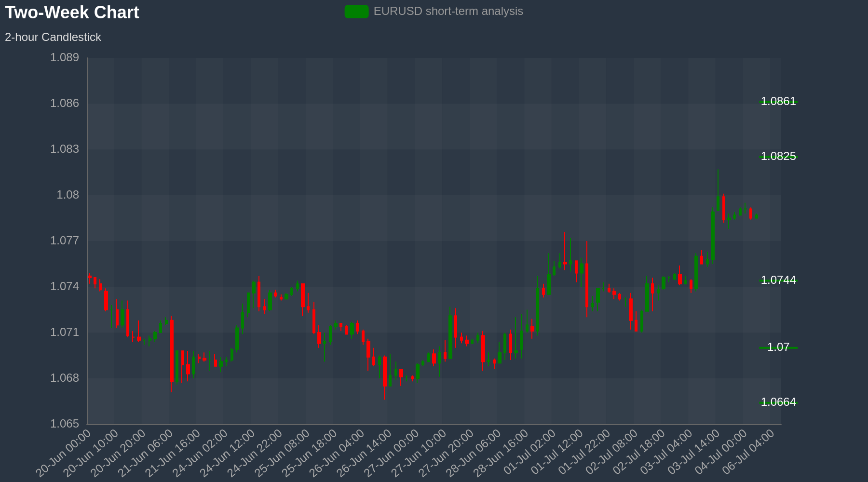This screenshot has height=482, width=868.
Task: Click the 1.077 y-axis label
Action: click(x=65, y=241)
